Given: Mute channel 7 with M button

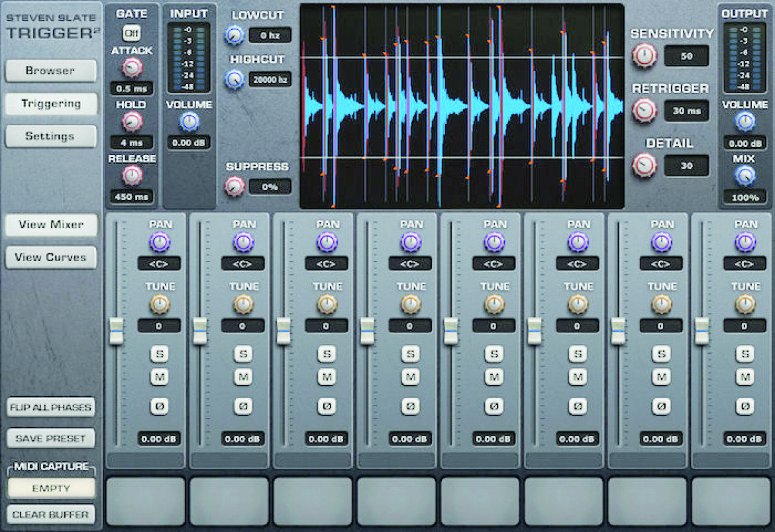Looking at the screenshot, I should [x=661, y=377].
